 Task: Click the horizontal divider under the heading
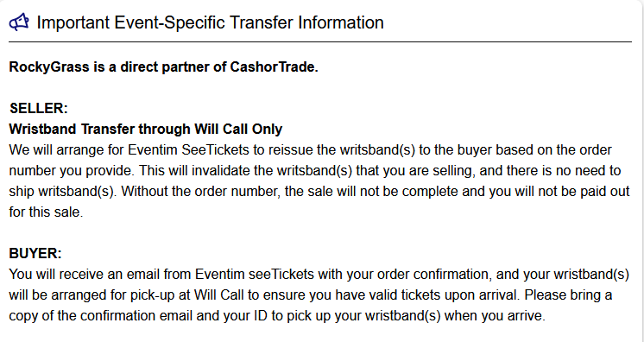coord(320,42)
